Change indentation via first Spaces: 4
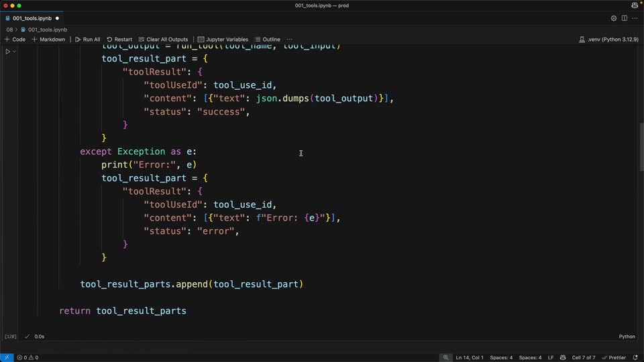Viewport: 644px width, 362px height. (501, 357)
